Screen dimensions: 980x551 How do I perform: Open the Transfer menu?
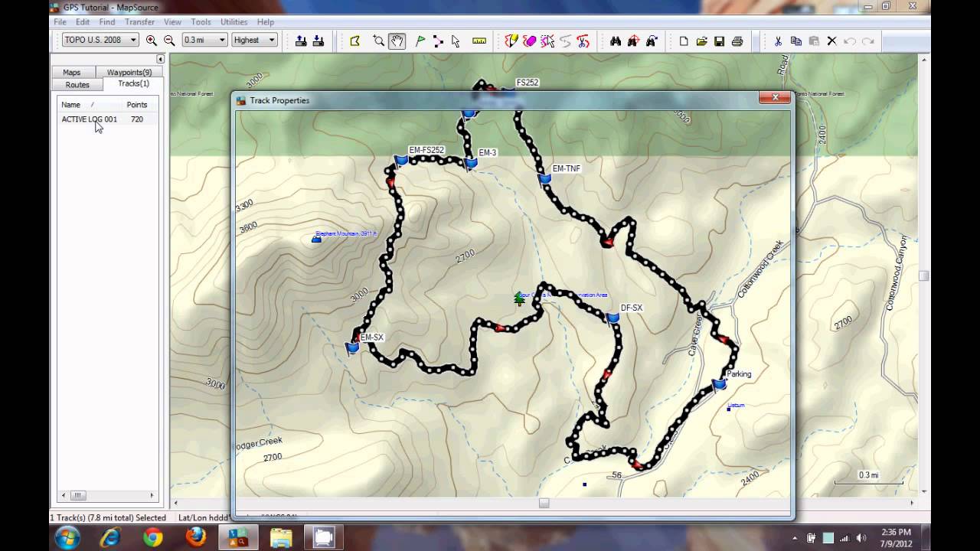point(139,22)
